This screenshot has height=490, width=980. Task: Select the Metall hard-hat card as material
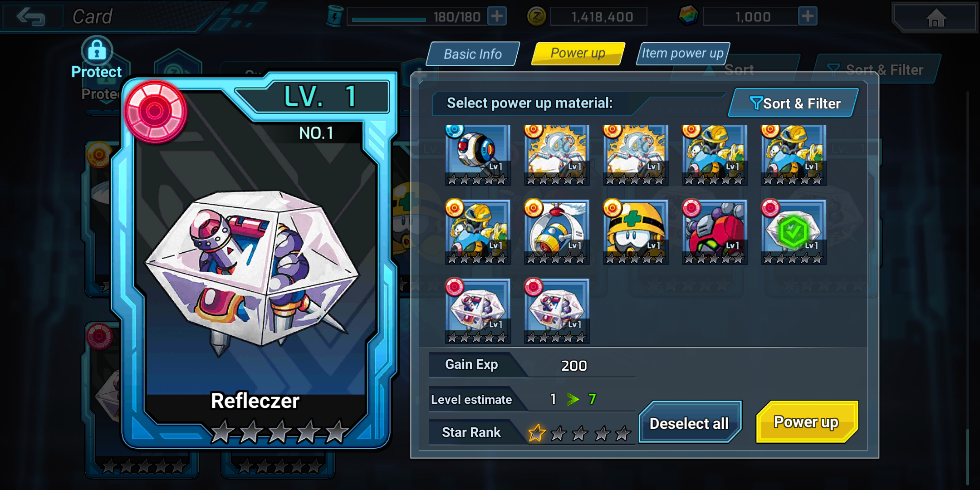636,232
